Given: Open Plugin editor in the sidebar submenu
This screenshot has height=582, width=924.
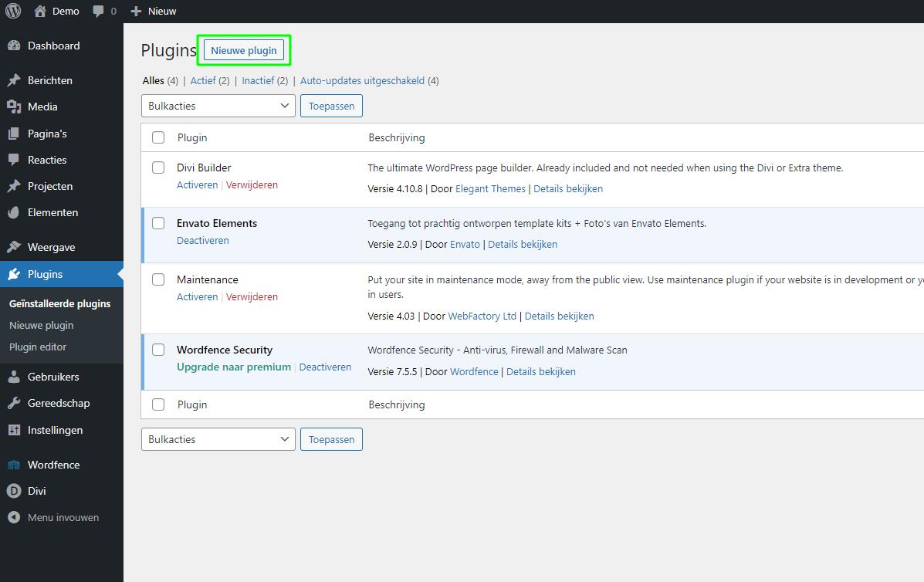Looking at the screenshot, I should (38, 347).
